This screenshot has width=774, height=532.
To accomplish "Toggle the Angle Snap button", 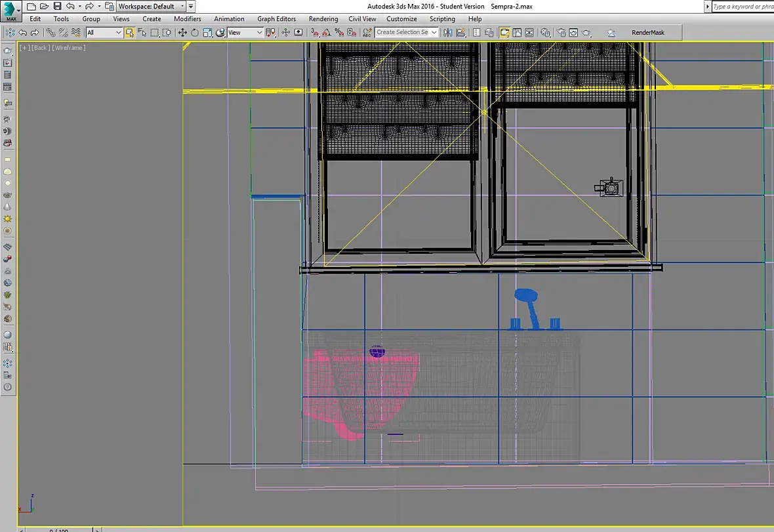I will click(x=326, y=33).
